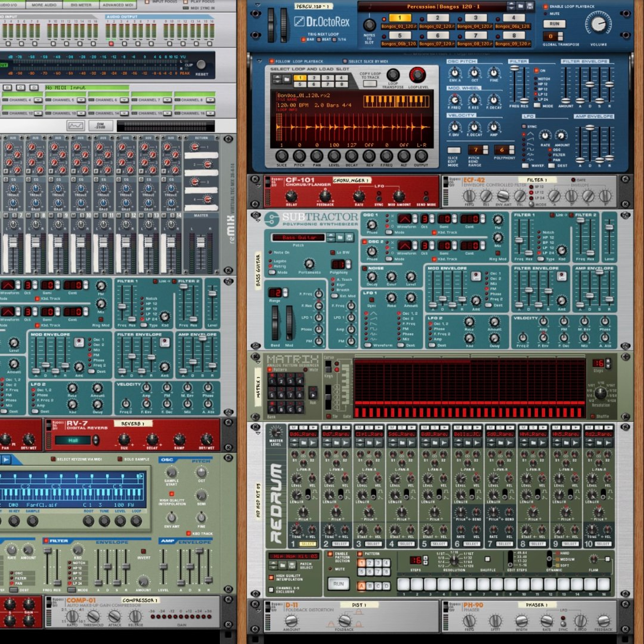
Task: Save the Subtractor patch using the disk icon
Action: 349,237
